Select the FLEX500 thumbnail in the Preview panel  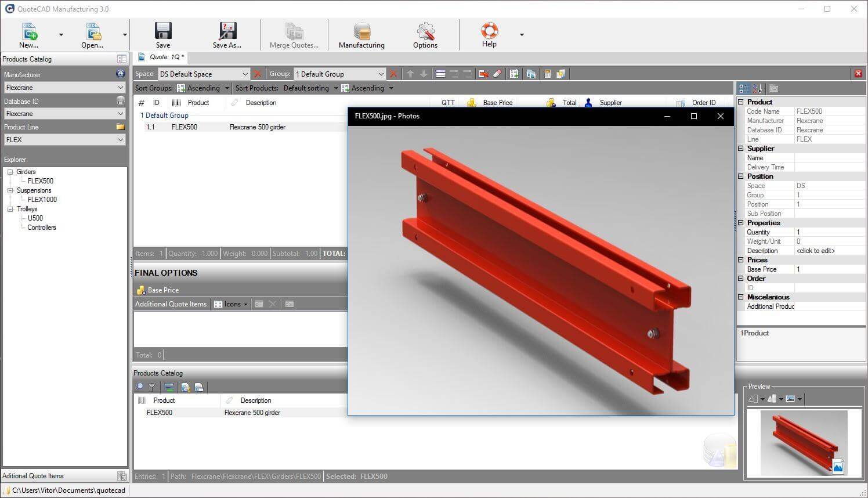[x=802, y=442]
